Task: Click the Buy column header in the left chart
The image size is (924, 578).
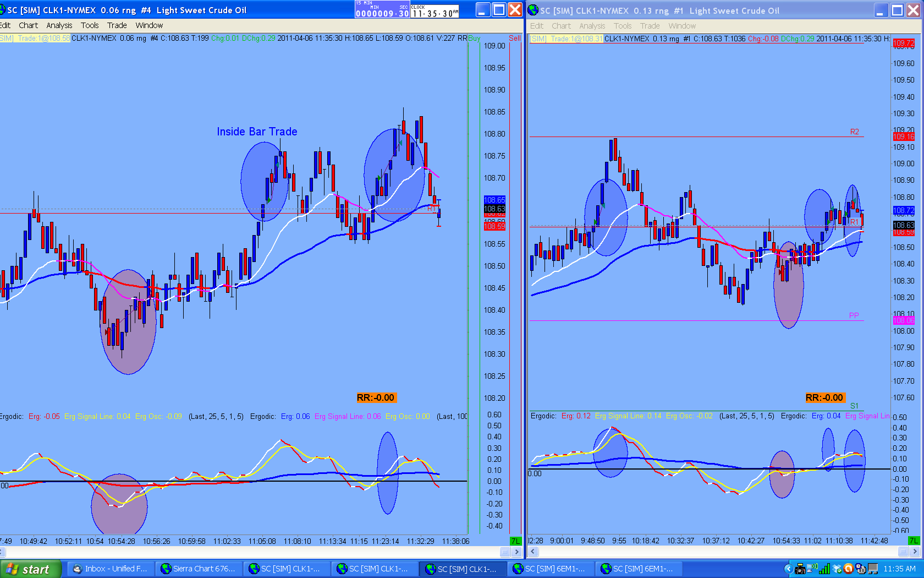Action: pos(474,39)
